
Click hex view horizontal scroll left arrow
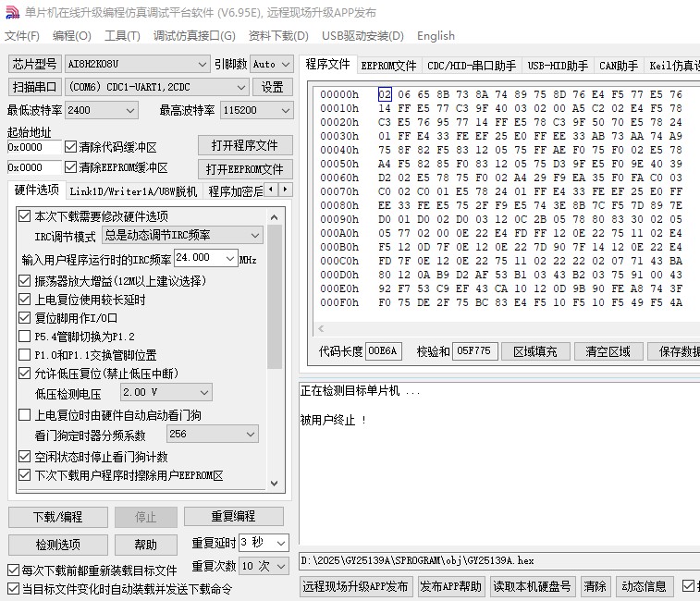tap(321, 329)
